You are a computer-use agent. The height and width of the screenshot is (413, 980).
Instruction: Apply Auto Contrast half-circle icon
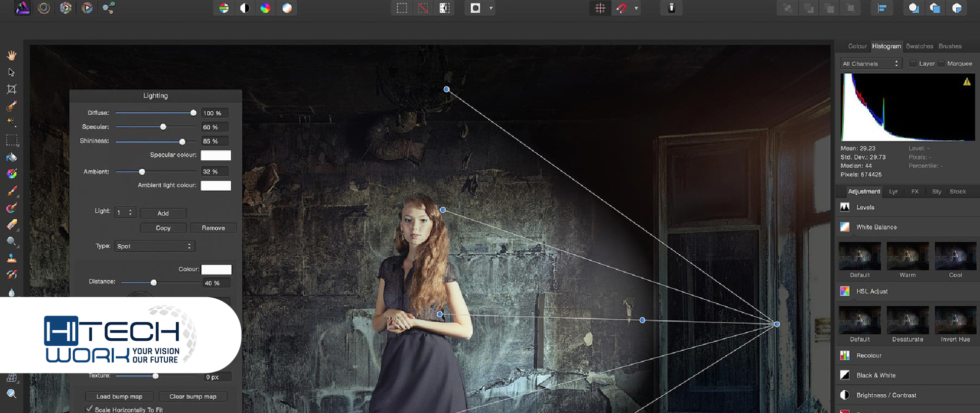point(245,8)
